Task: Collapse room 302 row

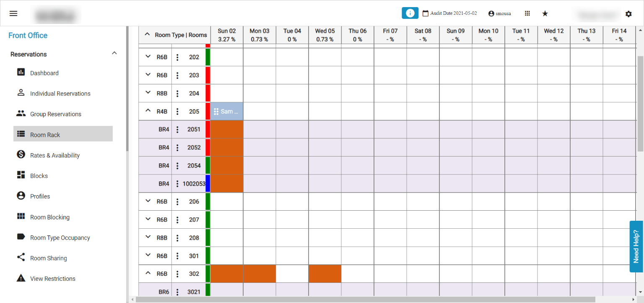Action: click(x=148, y=273)
